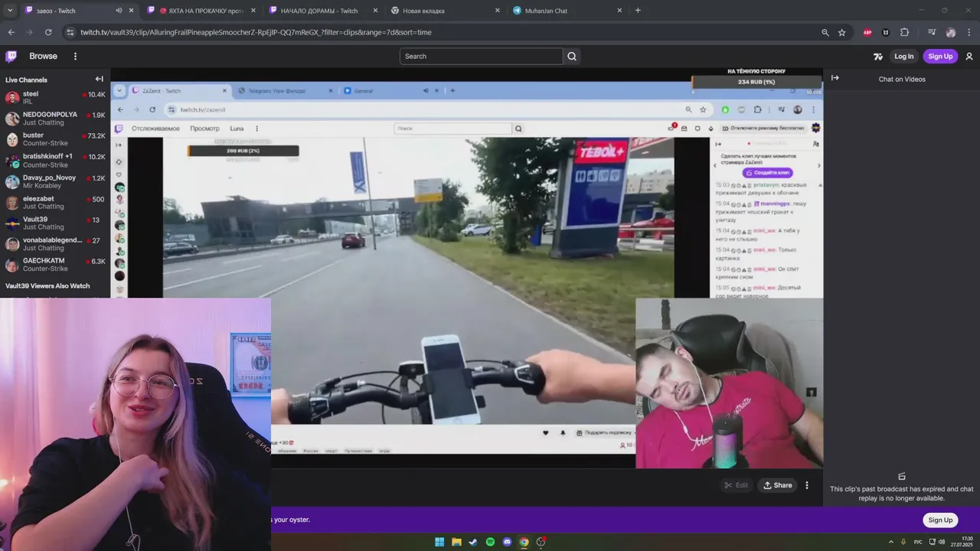Switch the 'РУС' input language
980x551 pixels.
coord(918,542)
